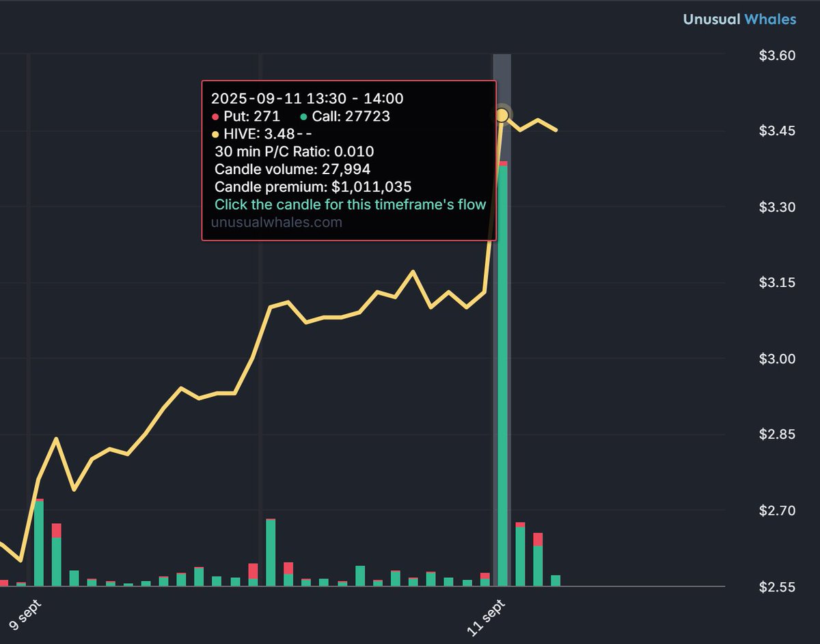Click the candle right after the tallest candle

point(520,554)
